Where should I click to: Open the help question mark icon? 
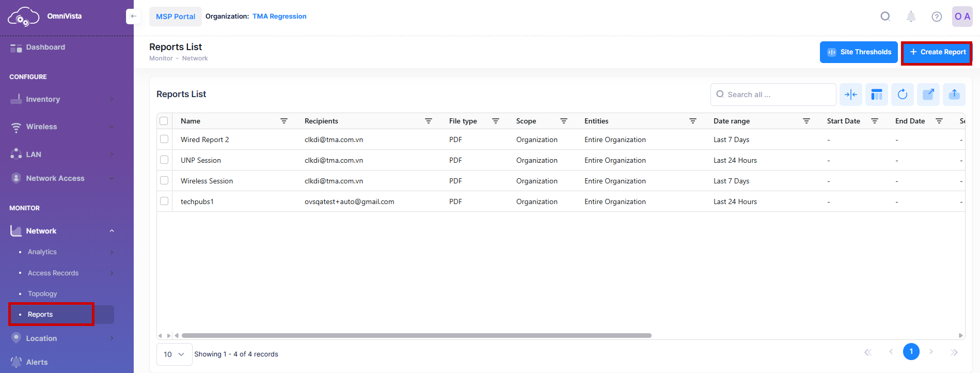936,17
